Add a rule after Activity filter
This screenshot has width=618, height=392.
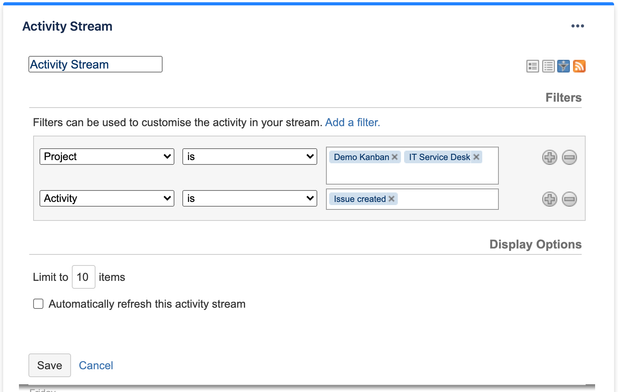[549, 199]
